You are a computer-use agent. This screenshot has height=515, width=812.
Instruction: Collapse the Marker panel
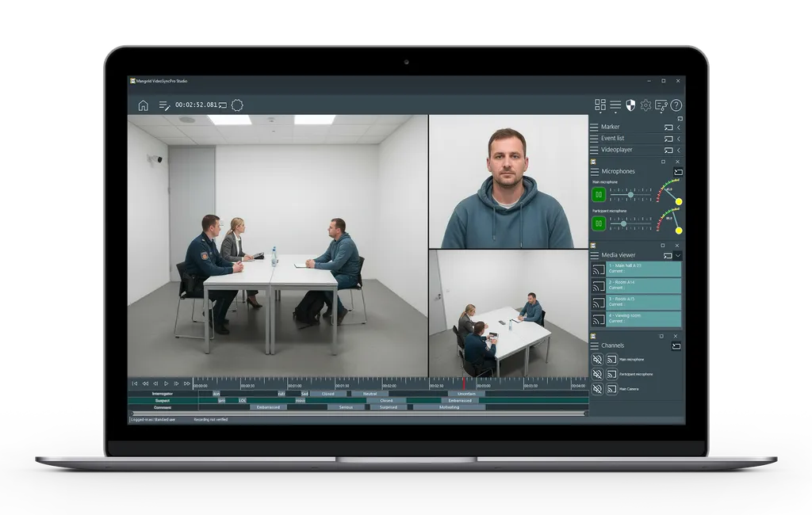(x=677, y=127)
